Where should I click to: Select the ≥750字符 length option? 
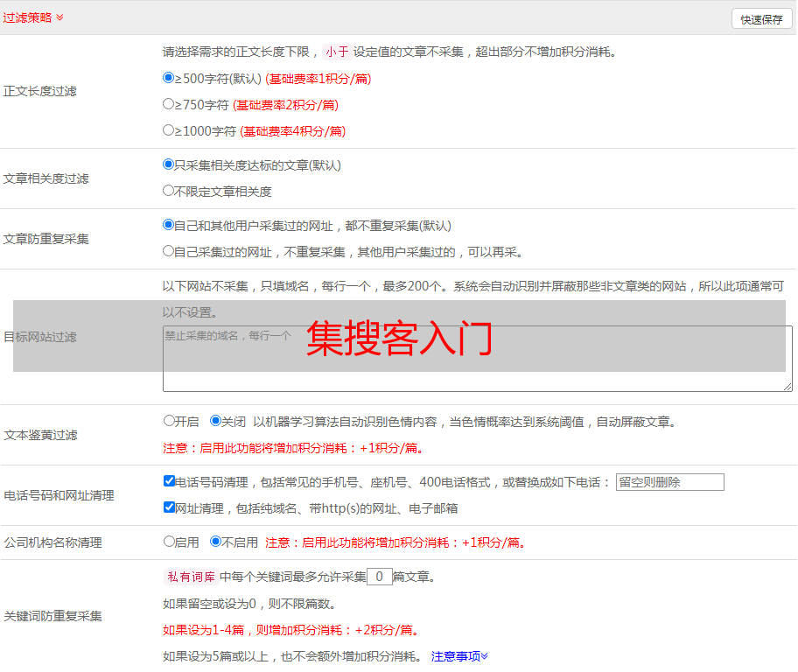(x=169, y=104)
